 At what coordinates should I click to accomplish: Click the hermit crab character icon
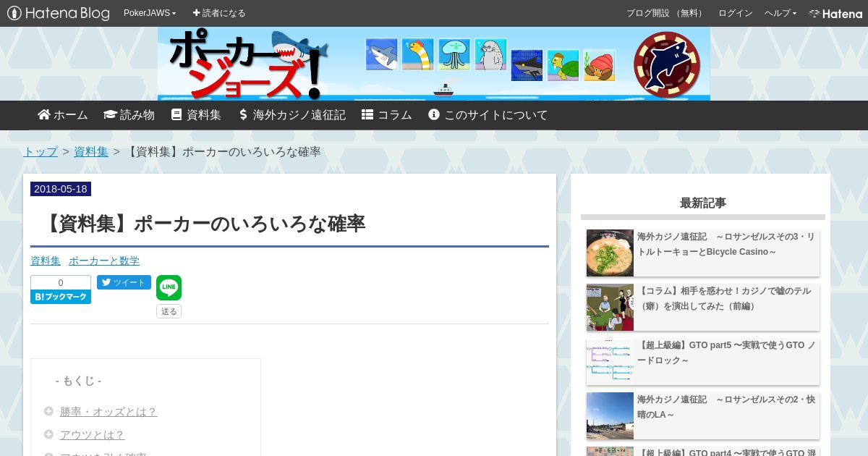(600, 65)
